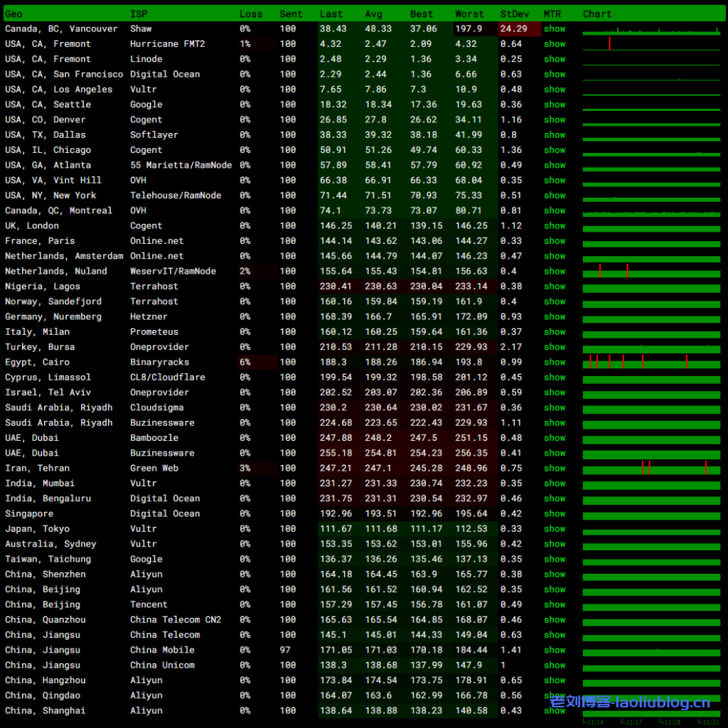
Task: Click the StDev column header
Action: tap(514, 14)
